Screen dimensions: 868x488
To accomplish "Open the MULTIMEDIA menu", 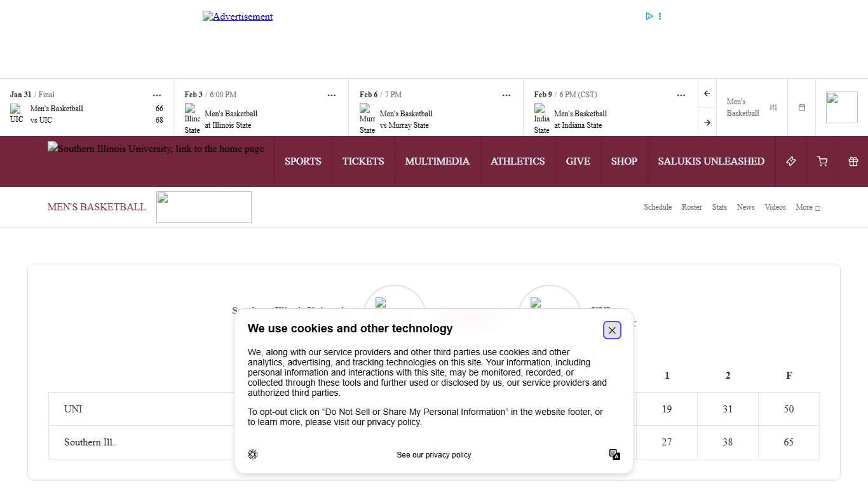I will point(437,161).
